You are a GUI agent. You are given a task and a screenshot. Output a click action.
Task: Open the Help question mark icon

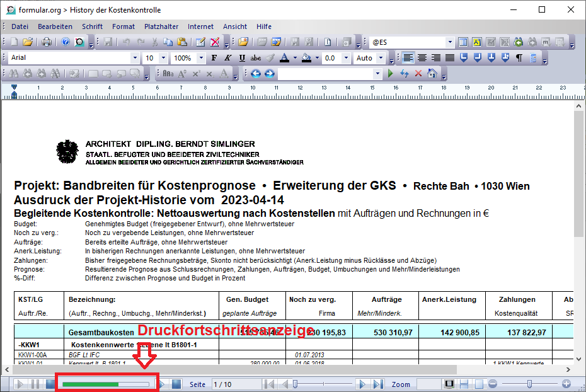click(66, 42)
